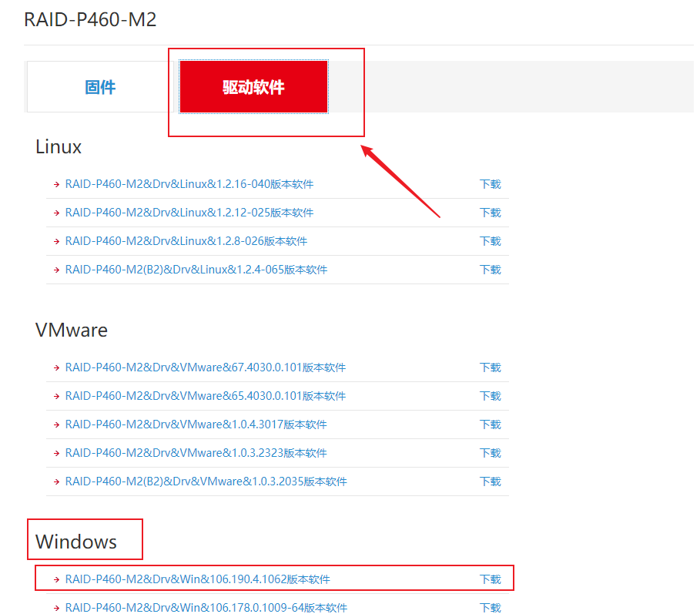
Task: Click red arrow bullet beside VMware 1.0.4.3017
Action: [56, 425]
